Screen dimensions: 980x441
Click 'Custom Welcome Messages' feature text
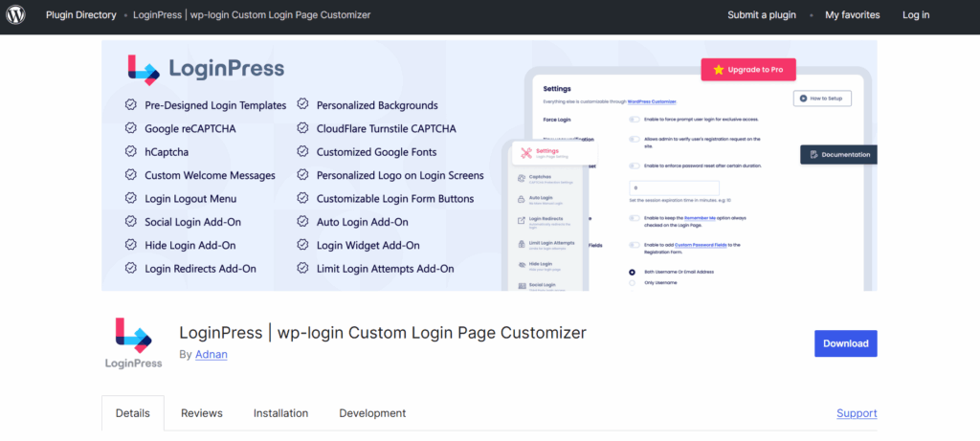(x=210, y=176)
